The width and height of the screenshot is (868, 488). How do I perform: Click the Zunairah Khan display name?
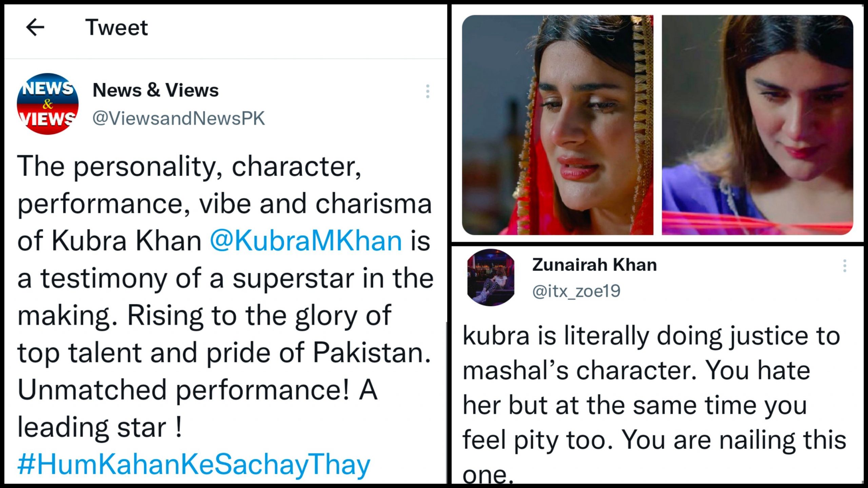click(594, 265)
